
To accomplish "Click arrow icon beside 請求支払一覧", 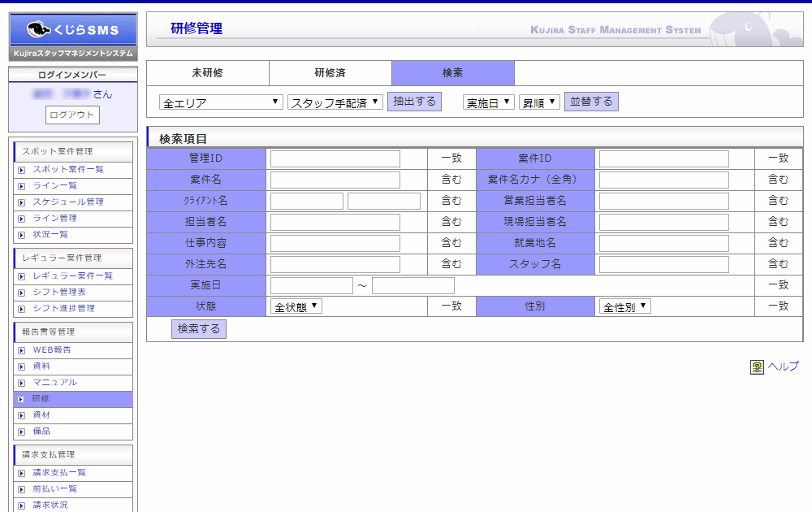I will 21,473.
